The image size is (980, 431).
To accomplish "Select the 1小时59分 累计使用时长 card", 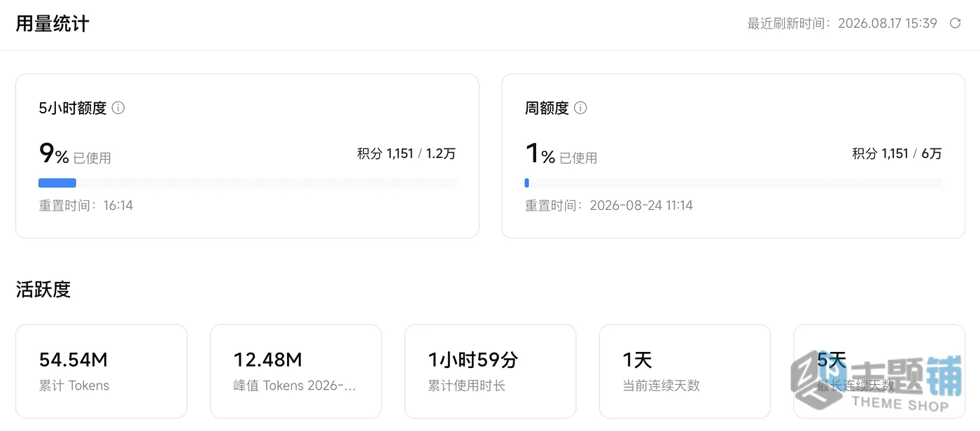I will 491,372.
